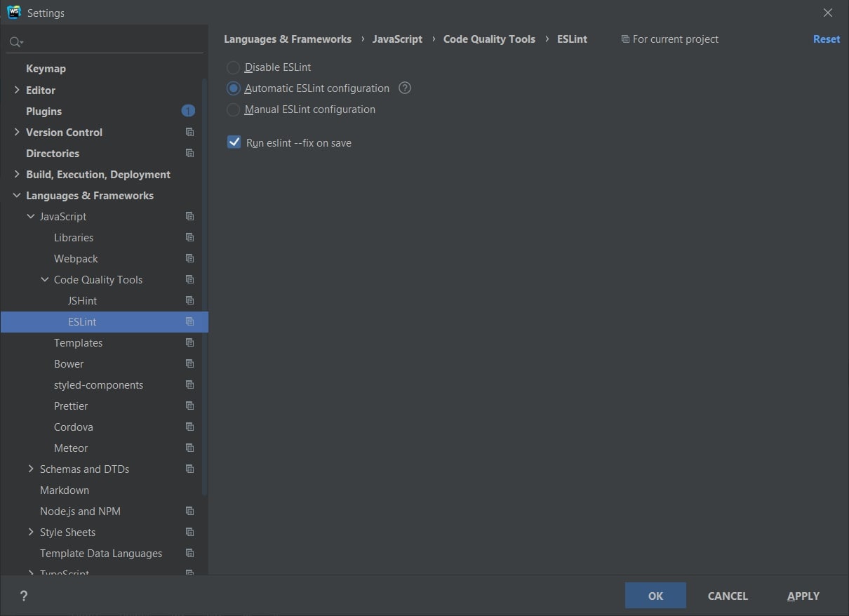Screen dimensions: 849x616
Task: Click the project-level icon on selected ESLint row
Action: coord(189,321)
